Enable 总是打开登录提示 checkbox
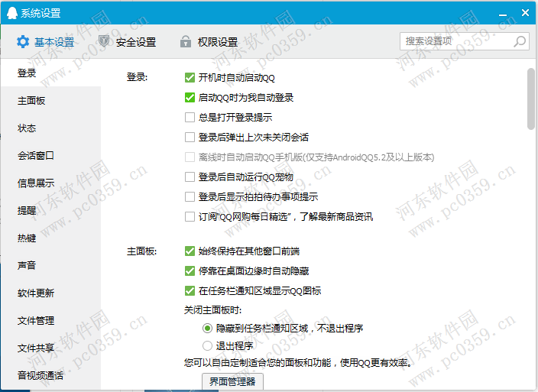Screen dimensions: 538x392 [x=190, y=117]
